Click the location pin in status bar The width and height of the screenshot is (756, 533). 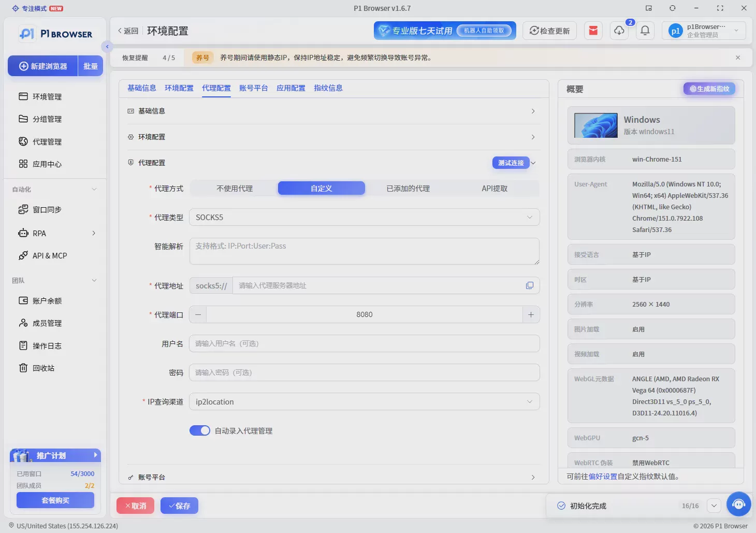(x=11, y=525)
